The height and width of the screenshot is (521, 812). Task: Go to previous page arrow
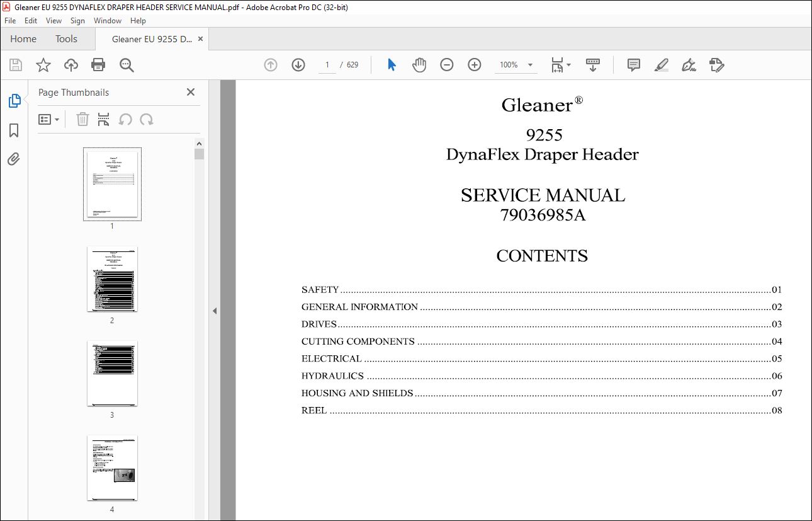click(271, 65)
